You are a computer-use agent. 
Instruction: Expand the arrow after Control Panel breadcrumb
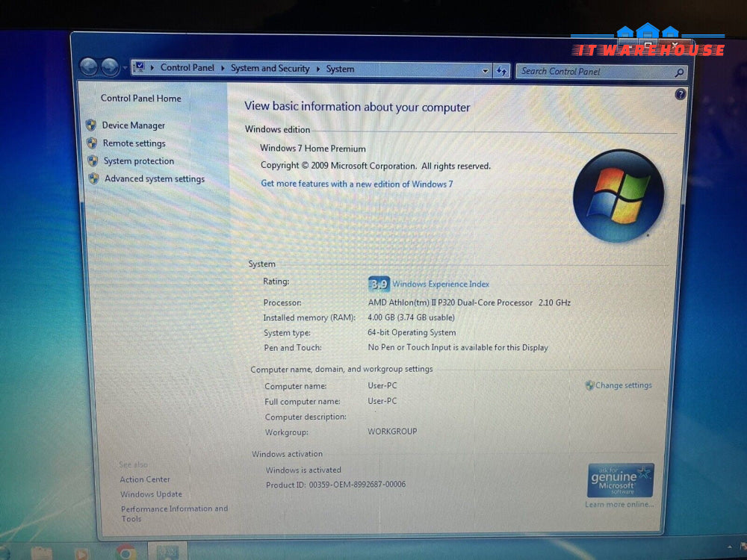tap(223, 68)
